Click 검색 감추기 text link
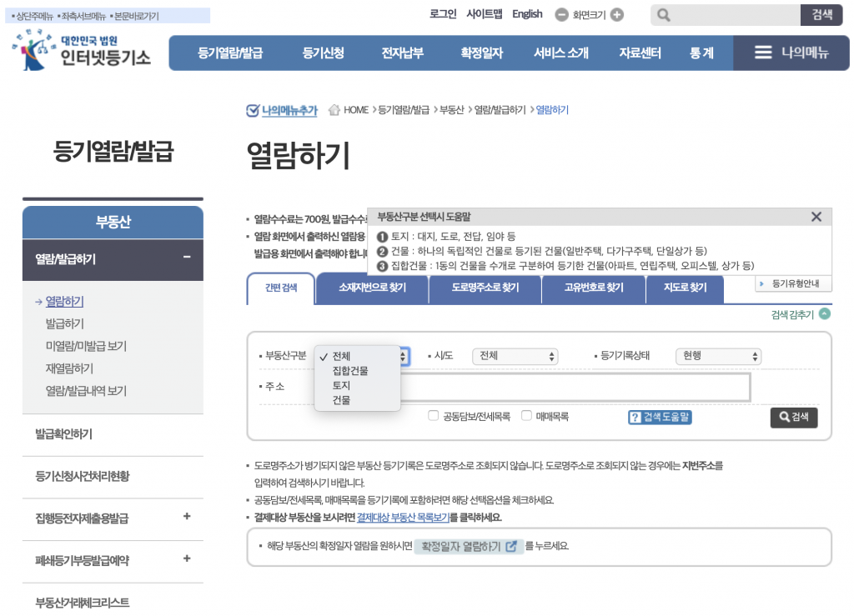 [x=792, y=314]
